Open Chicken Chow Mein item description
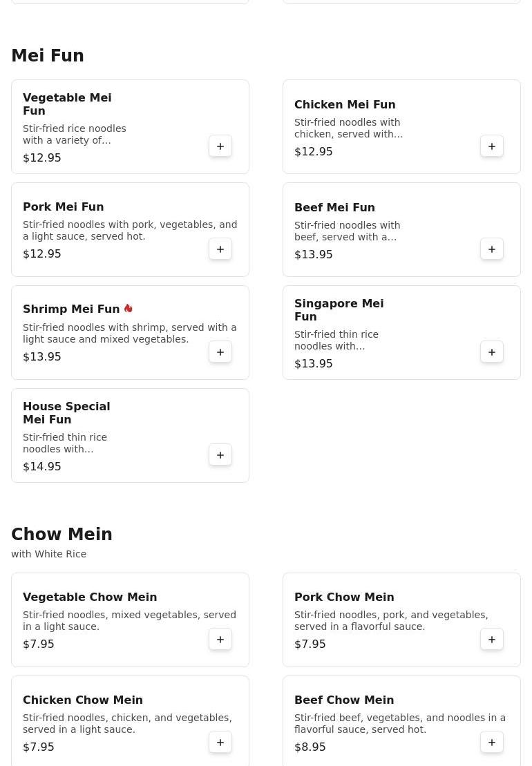 coord(128,723)
